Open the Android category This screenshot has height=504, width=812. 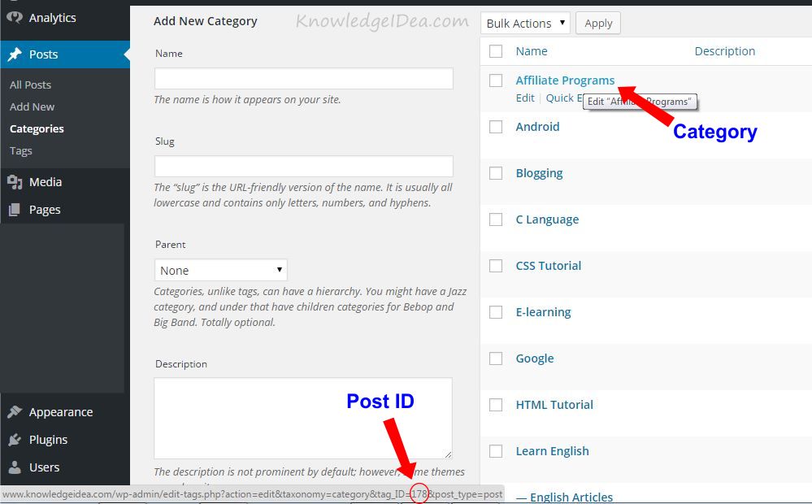tap(537, 126)
